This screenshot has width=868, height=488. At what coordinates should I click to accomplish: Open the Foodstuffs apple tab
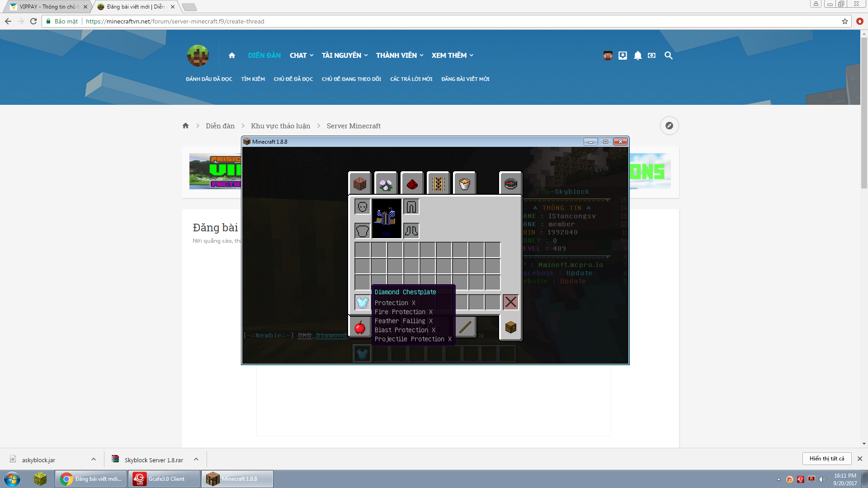pyautogui.click(x=360, y=327)
